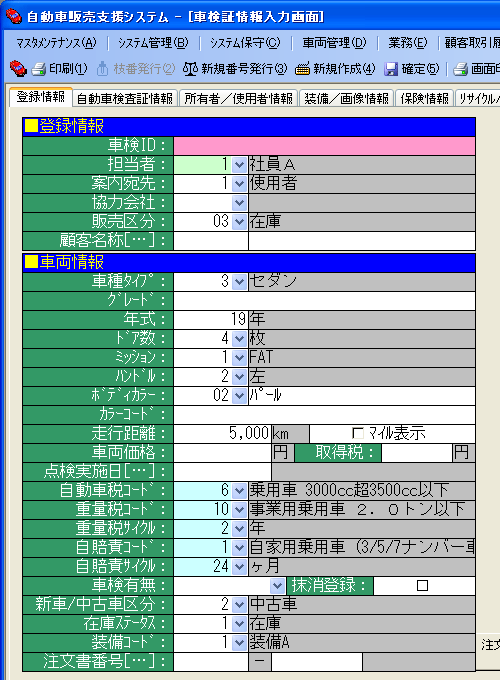Open the 装備コード dropdown
This screenshot has width=500, height=680.
[239, 642]
